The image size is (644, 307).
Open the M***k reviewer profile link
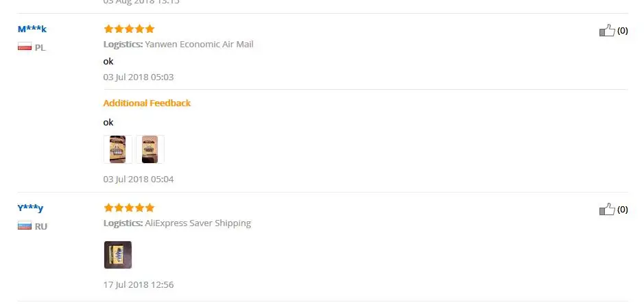[32, 29]
